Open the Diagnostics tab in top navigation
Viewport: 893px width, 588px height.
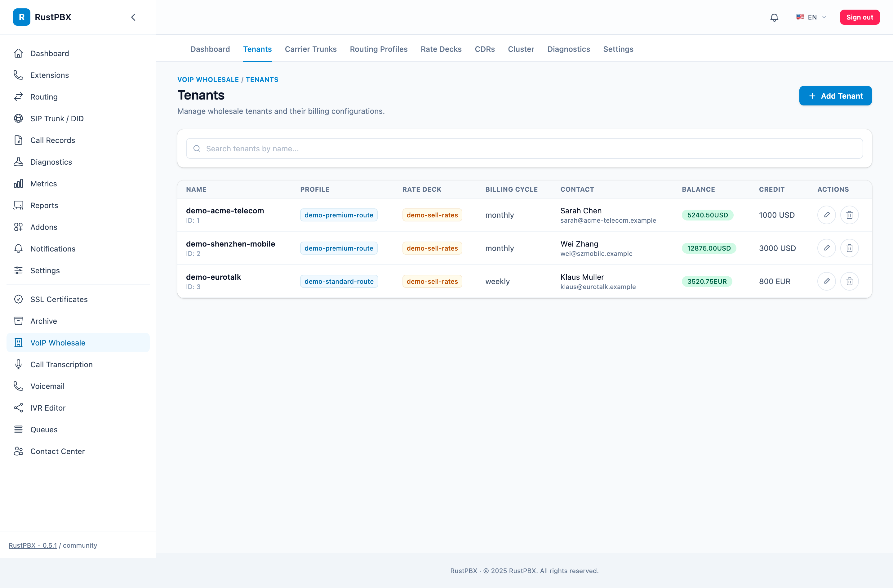[x=568, y=49]
